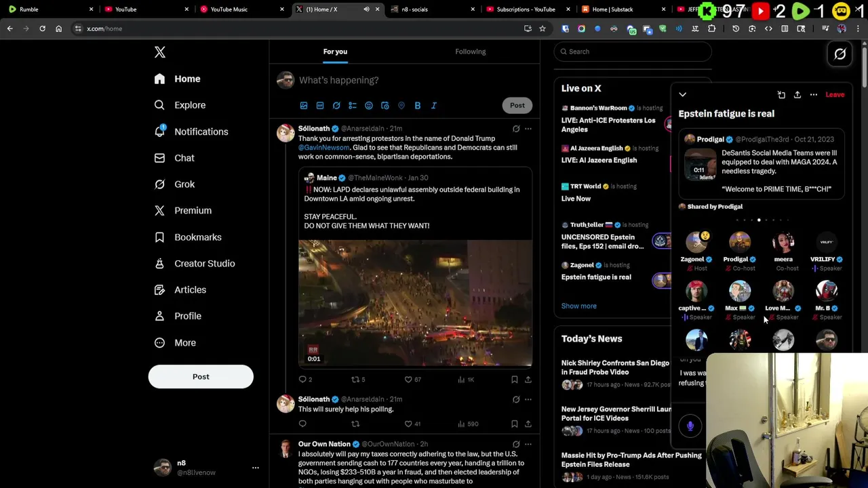View analytics of post with 590 views

point(468,424)
